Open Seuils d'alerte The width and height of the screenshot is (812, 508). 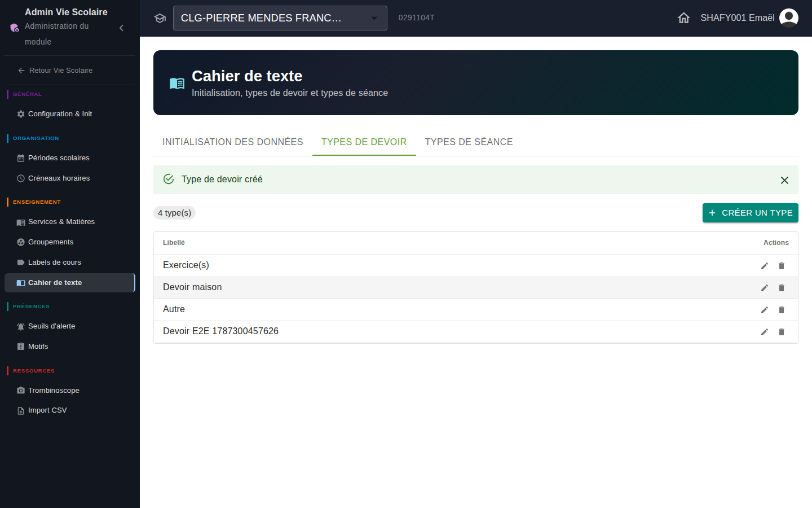click(70, 326)
